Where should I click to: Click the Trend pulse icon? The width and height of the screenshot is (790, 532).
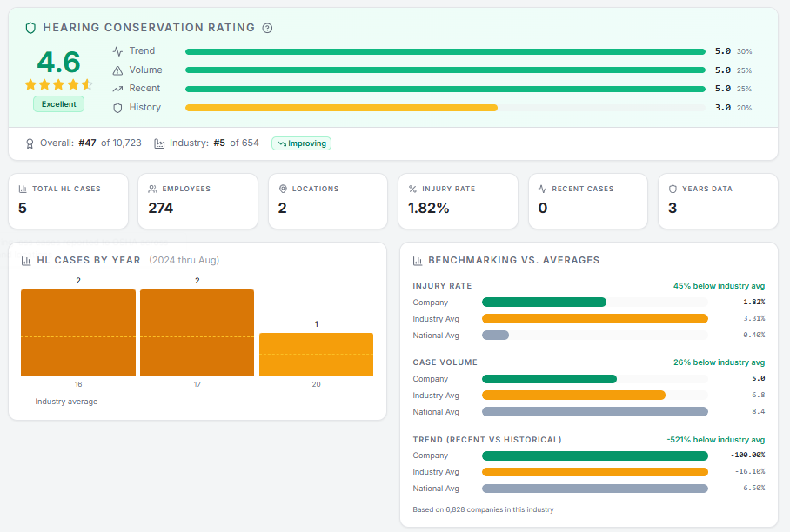pos(117,51)
